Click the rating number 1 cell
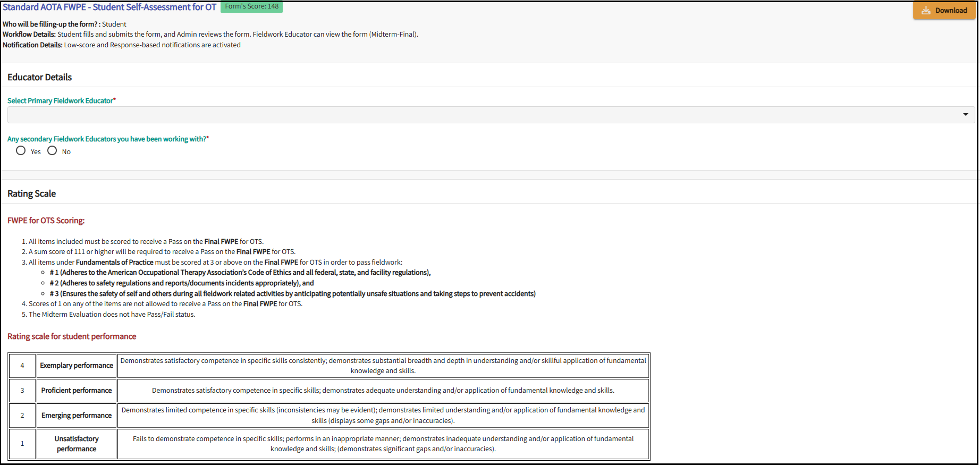980x465 pixels. coord(22,444)
